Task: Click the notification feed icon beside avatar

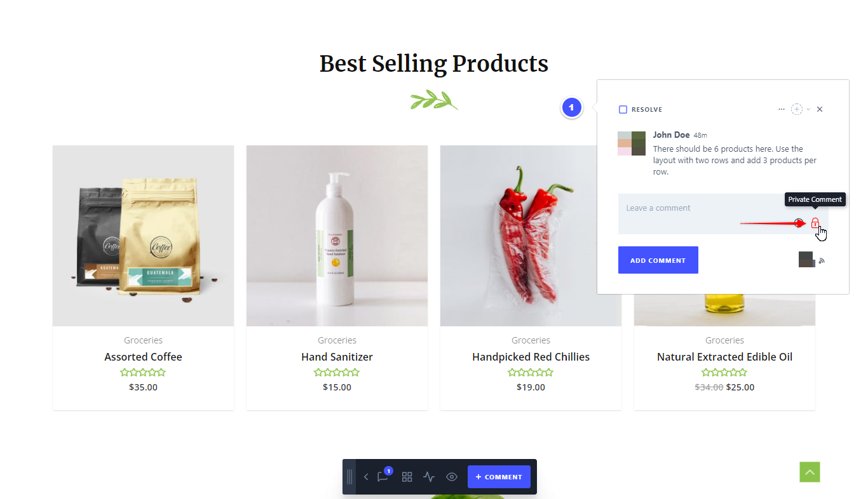Action: pos(822,260)
